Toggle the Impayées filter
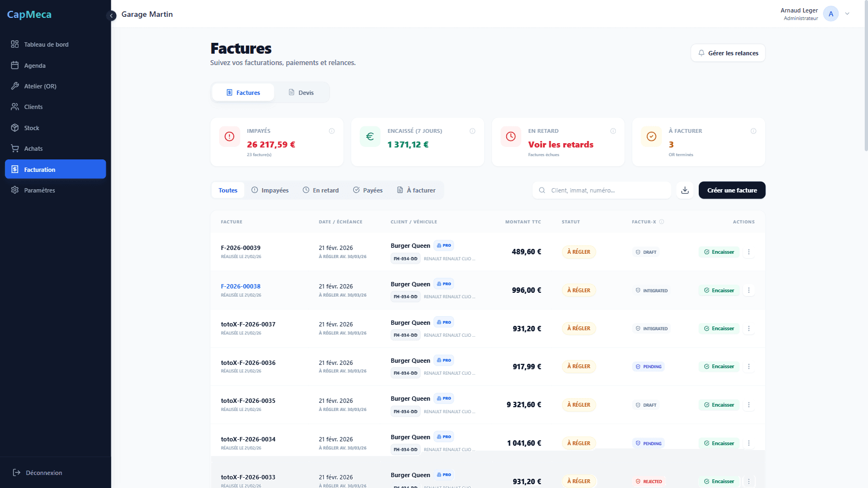Viewport: 868px width, 488px height. click(x=270, y=190)
